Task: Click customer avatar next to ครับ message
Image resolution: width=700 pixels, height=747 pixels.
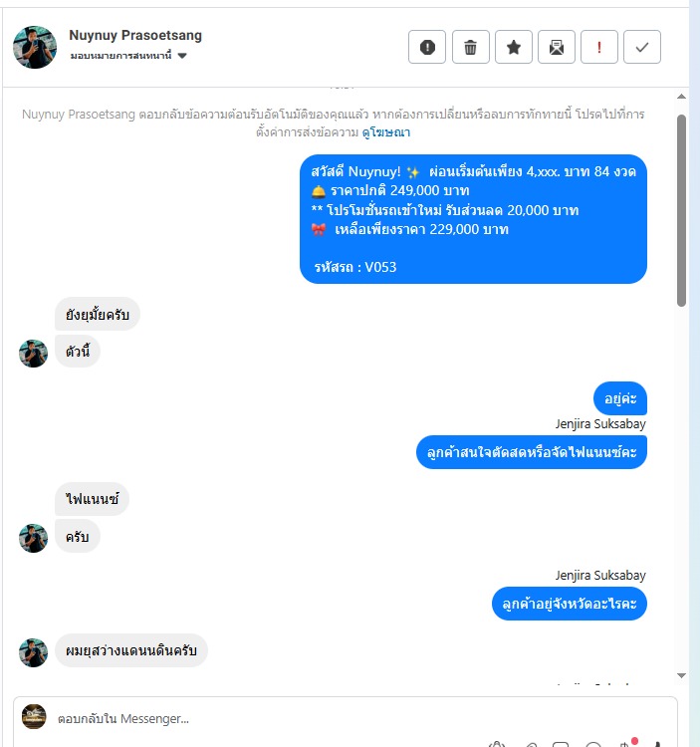Action: 33,538
